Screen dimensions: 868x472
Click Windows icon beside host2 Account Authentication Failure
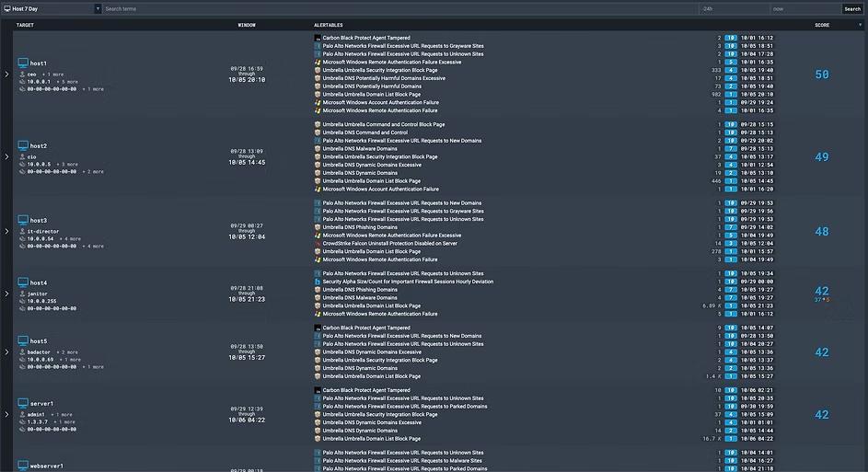[318, 190]
